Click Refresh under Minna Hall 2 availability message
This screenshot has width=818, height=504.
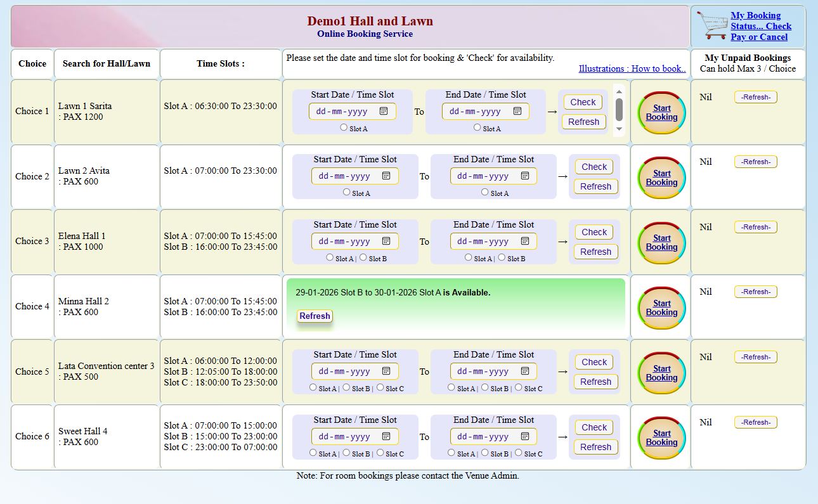315,316
